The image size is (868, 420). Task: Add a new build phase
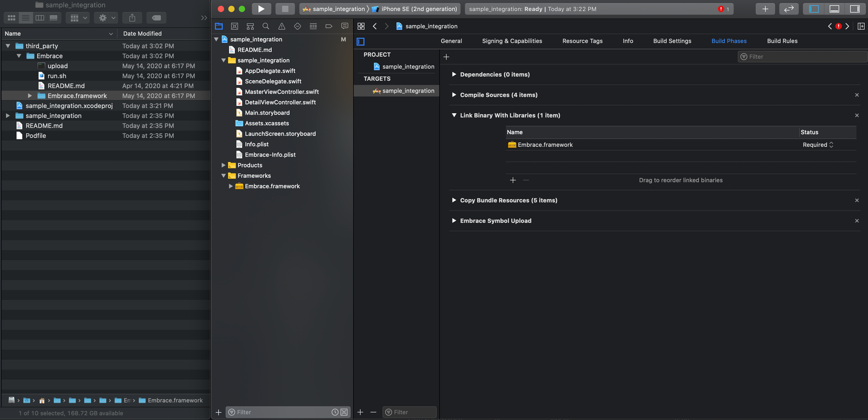tap(446, 57)
